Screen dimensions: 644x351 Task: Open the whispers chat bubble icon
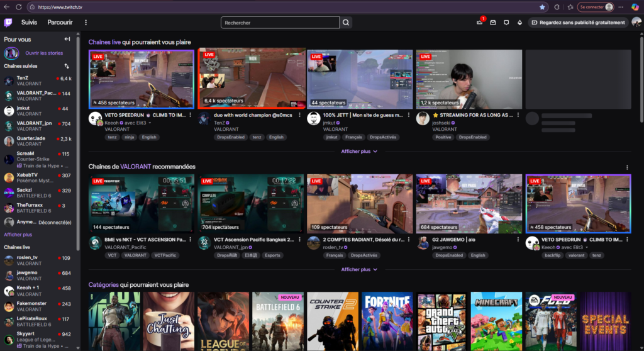(506, 23)
